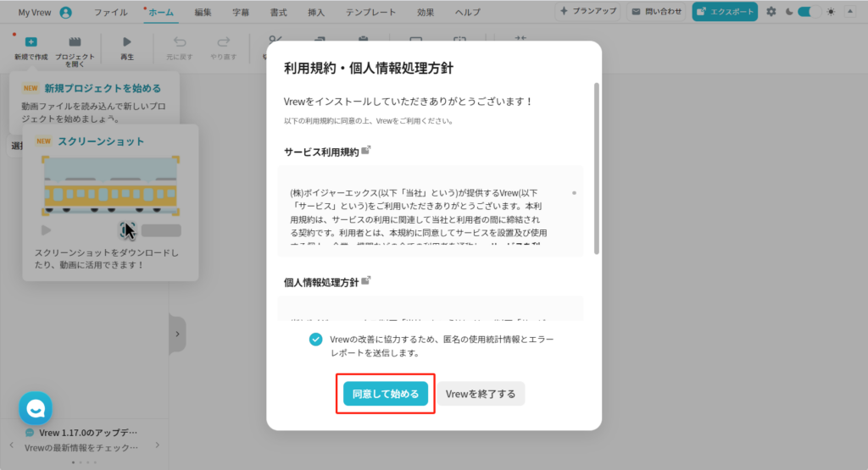Click the train thumbnail in スクリーンショット tip

point(111,185)
